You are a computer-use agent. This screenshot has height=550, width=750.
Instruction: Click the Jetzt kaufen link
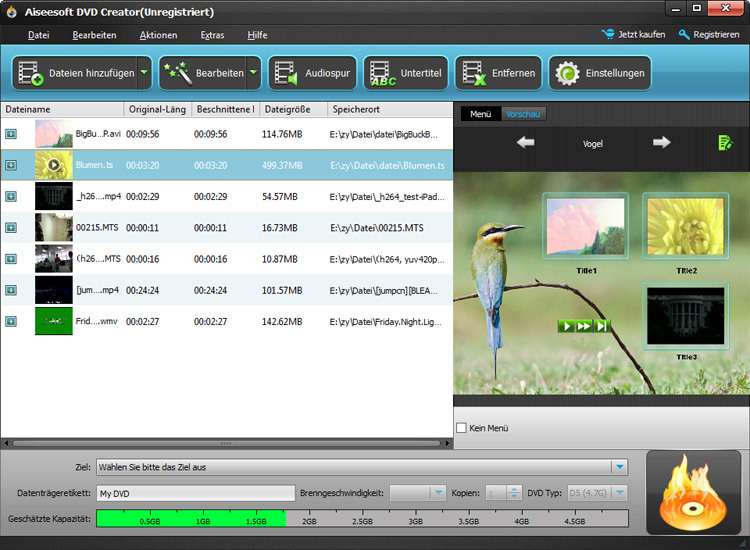[633, 35]
